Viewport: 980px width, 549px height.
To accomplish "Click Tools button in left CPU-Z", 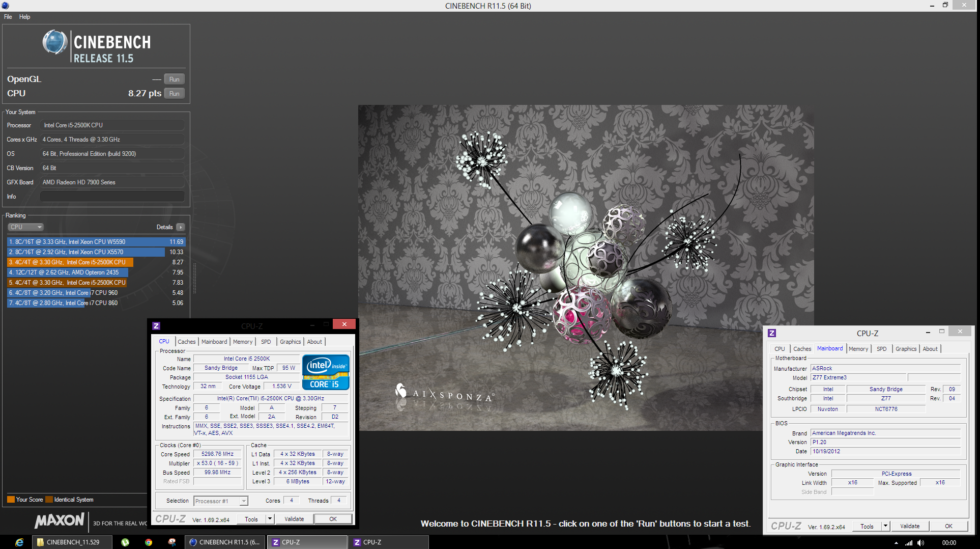I will click(x=251, y=519).
